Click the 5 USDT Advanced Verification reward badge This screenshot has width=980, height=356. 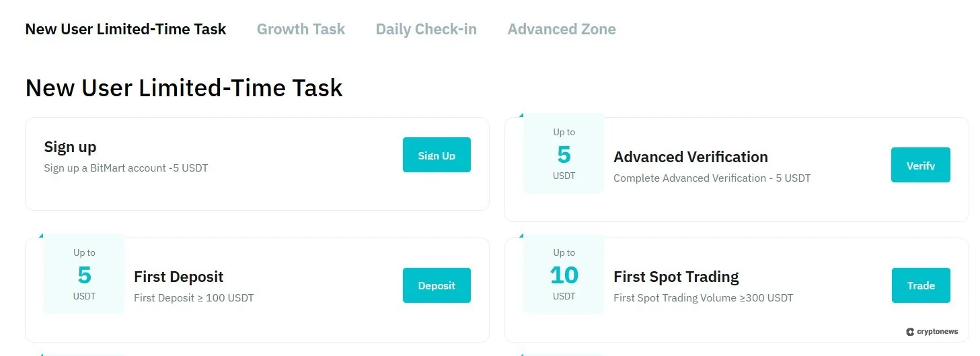[564, 155]
